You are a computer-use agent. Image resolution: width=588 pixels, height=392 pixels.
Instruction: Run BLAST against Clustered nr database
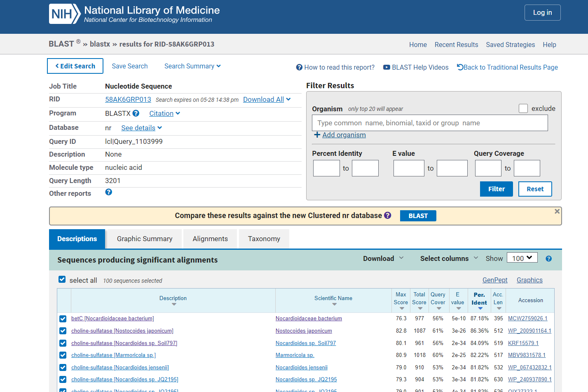pos(418,216)
